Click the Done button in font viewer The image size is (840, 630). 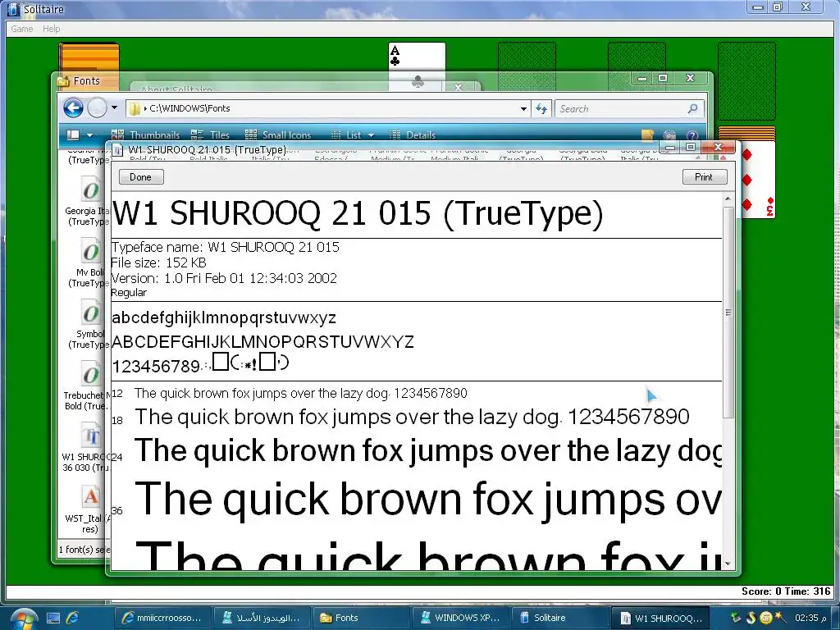[x=141, y=177]
